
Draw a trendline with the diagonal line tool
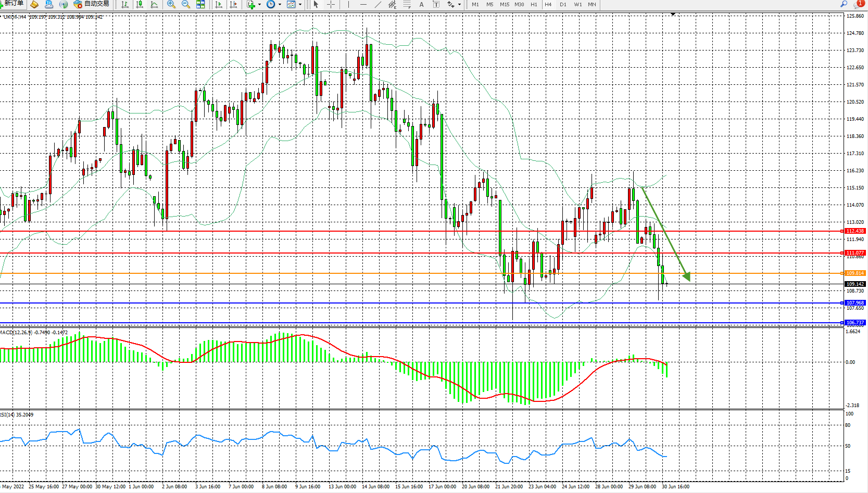coord(378,4)
